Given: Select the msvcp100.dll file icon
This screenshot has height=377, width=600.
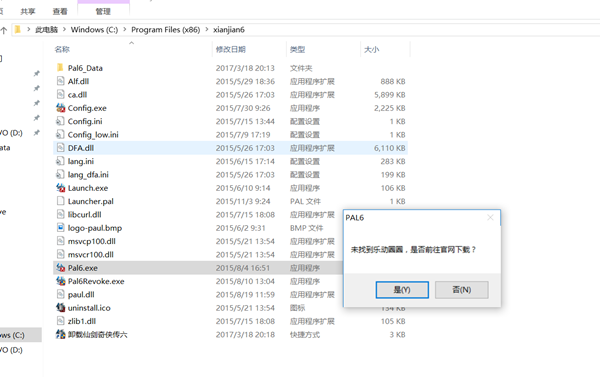Looking at the screenshot, I should [x=60, y=241].
